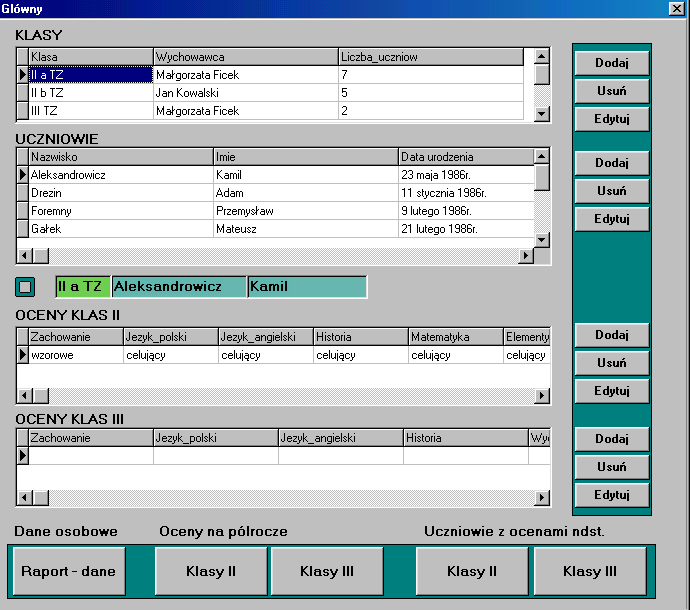
Task: Click Dodaj button for the KLASY table
Action: pyautogui.click(x=611, y=63)
